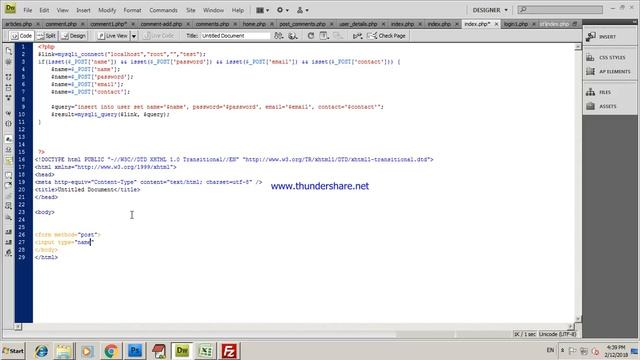Open the Modify menu
Viewport: 640px width, 360px height.
107,10
